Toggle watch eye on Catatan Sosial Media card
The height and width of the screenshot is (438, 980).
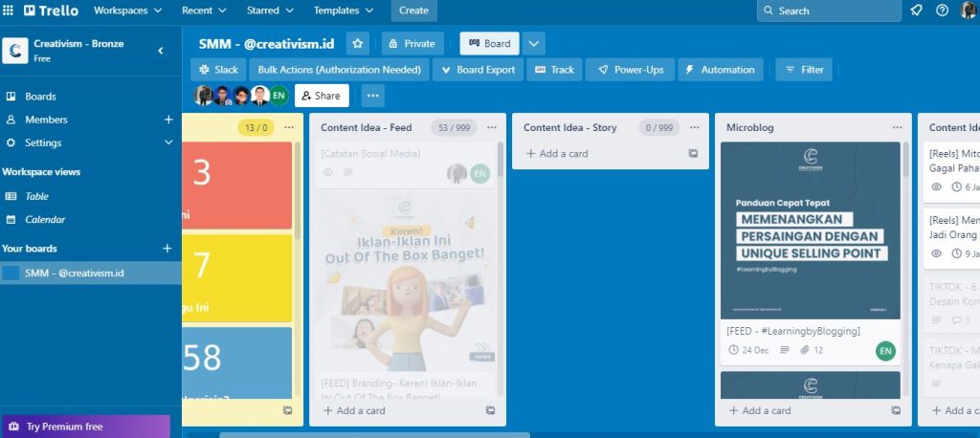tap(328, 172)
